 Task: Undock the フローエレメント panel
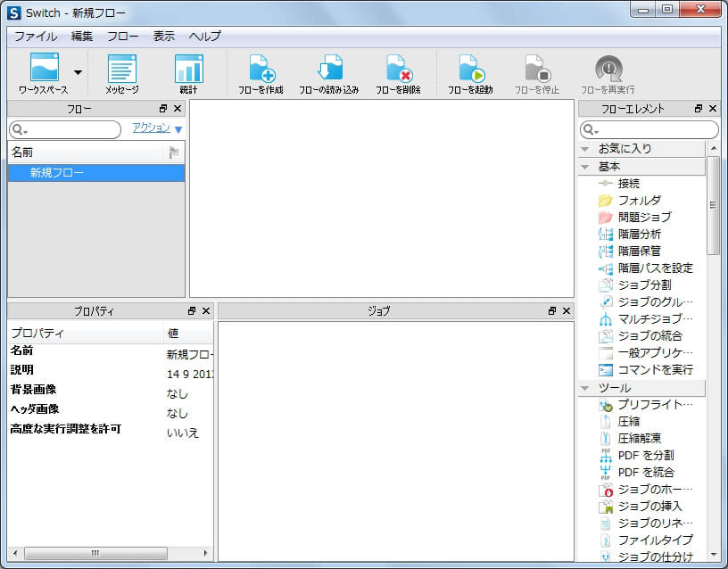[x=699, y=109]
